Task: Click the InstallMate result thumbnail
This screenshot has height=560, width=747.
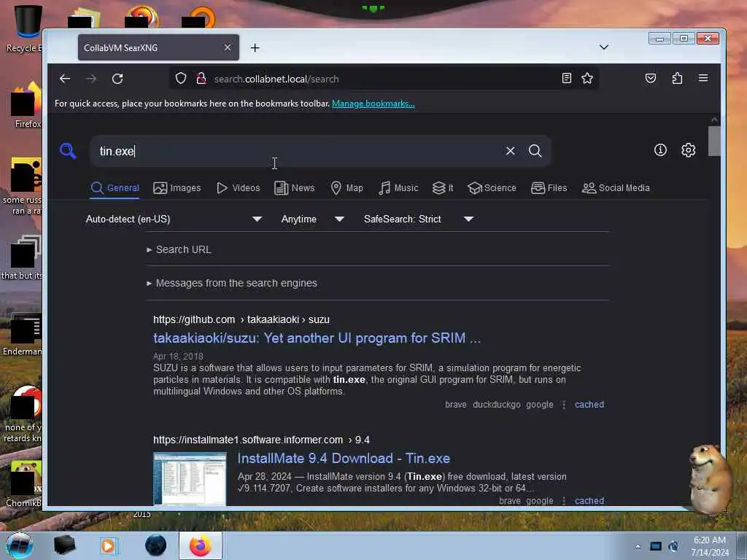Action: click(190, 478)
